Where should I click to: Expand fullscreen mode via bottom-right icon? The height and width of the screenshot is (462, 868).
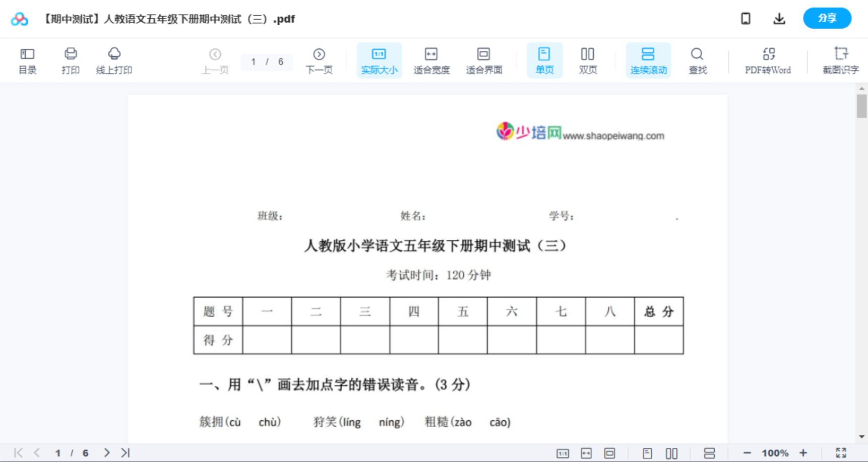click(841, 452)
